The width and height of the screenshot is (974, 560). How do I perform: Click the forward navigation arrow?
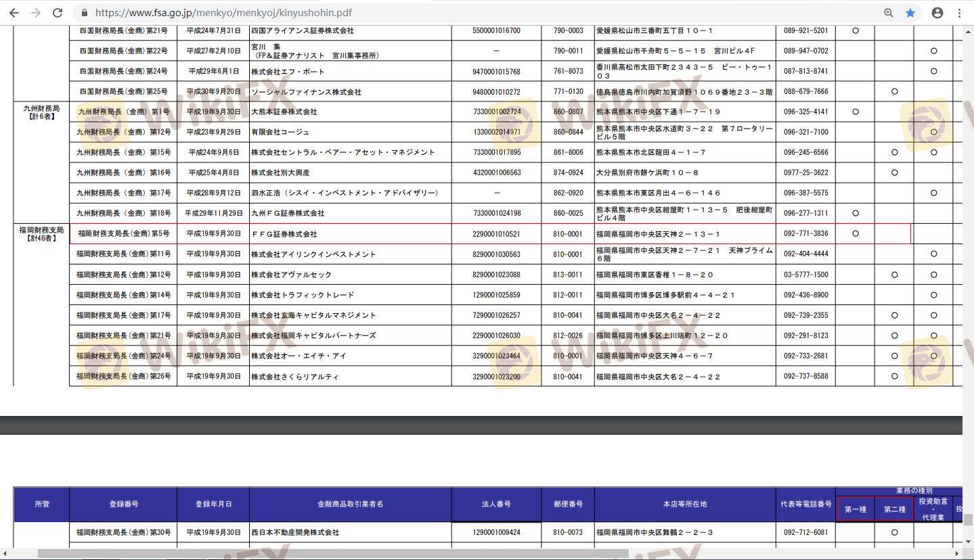coord(36,13)
